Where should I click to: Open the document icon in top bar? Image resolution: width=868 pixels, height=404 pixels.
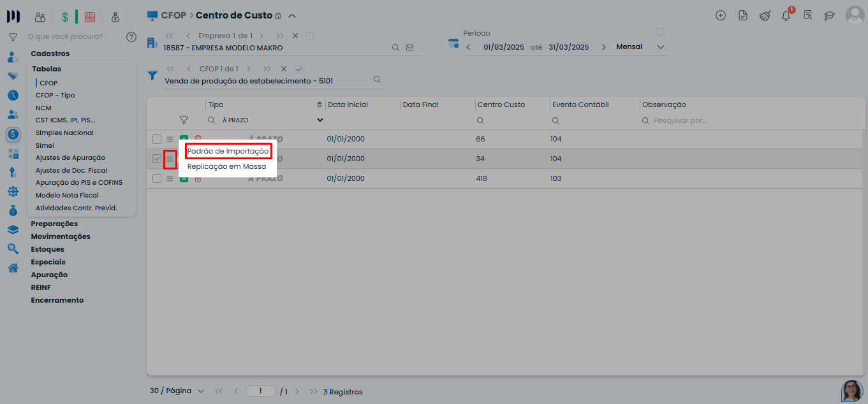pos(743,16)
